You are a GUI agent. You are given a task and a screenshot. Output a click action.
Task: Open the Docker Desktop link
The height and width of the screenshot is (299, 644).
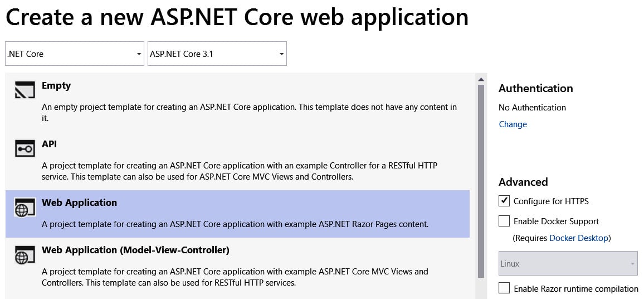(x=579, y=238)
